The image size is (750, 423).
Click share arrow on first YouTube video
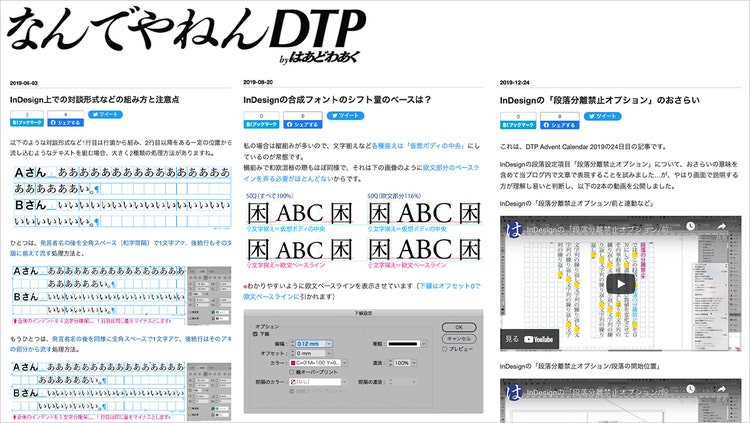click(x=721, y=226)
